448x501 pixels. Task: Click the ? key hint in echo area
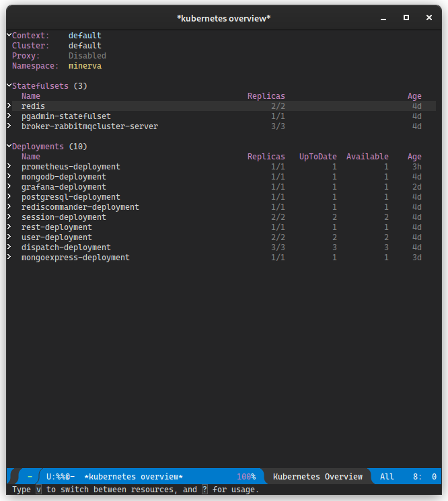204,490
